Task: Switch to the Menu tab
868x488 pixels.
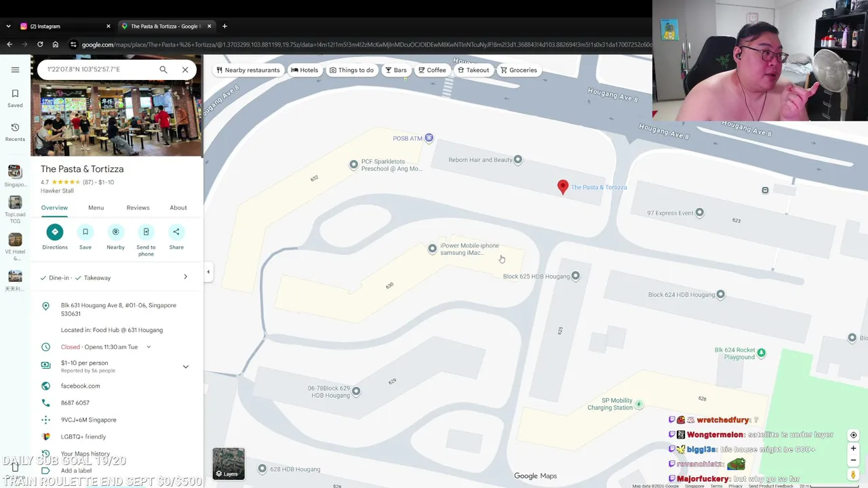Action: [x=96, y=207]
